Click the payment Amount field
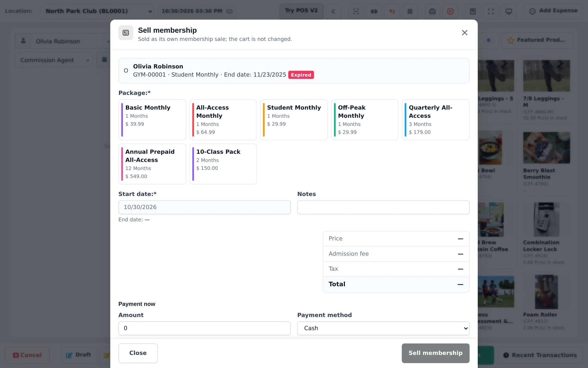588x368 pixels. click(204, 328)
